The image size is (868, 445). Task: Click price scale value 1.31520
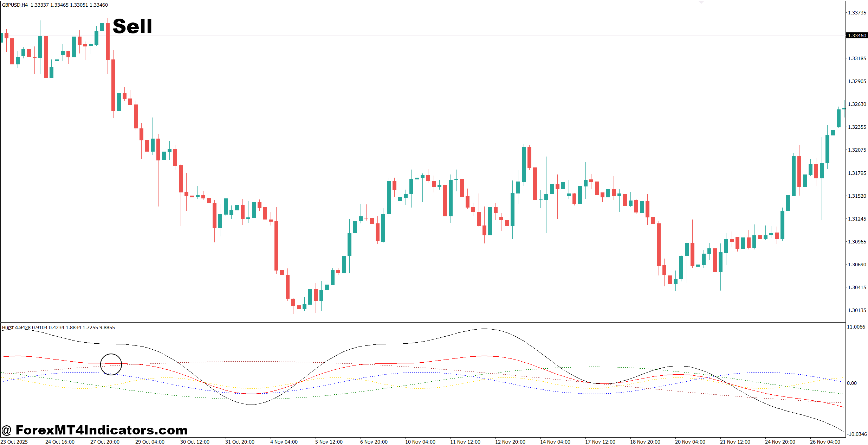pos(857,196)
